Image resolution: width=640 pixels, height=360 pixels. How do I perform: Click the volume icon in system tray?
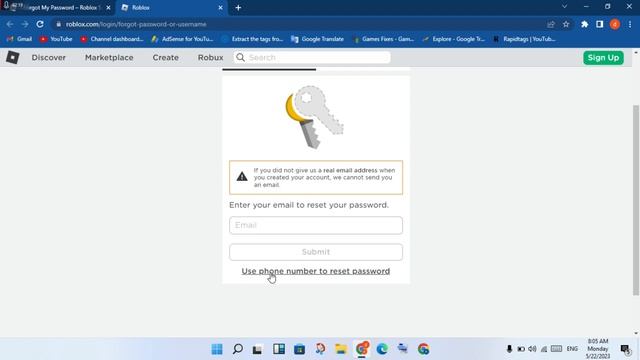click(x=532, y=349)
